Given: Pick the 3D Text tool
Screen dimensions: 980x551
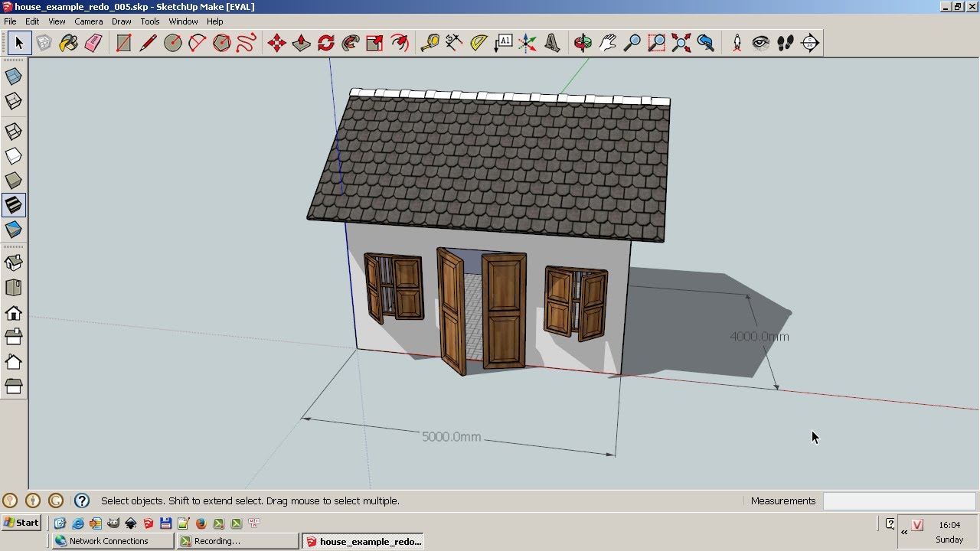Looking at the screenshot, I should click(x=552, y=43).
